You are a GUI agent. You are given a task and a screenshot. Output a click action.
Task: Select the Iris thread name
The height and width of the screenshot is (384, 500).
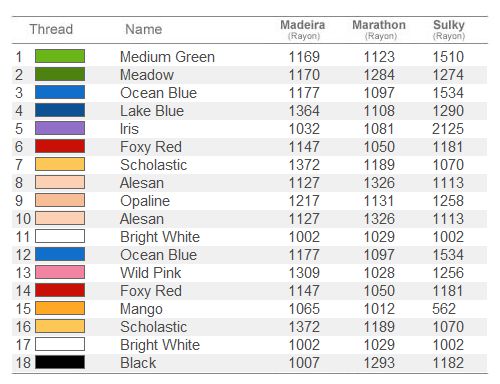[x=129, y=129]
